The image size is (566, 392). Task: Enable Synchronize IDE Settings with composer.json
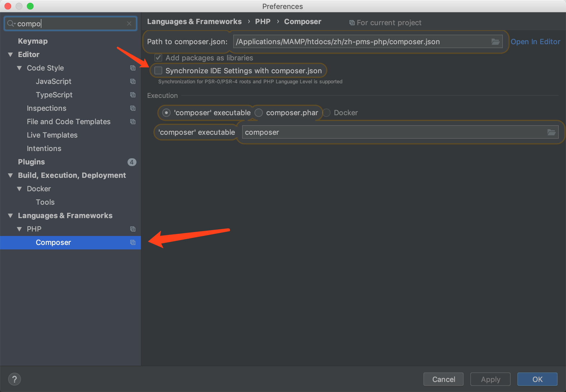(159, 71)
